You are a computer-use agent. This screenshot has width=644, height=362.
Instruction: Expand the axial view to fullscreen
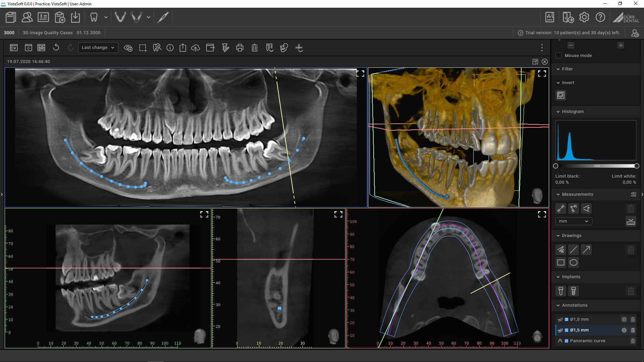542,214
